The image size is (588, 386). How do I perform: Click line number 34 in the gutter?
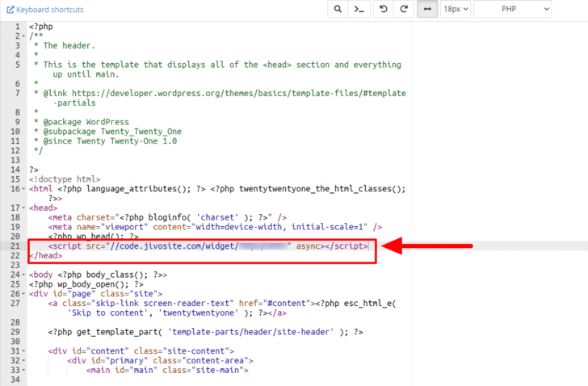15,380
